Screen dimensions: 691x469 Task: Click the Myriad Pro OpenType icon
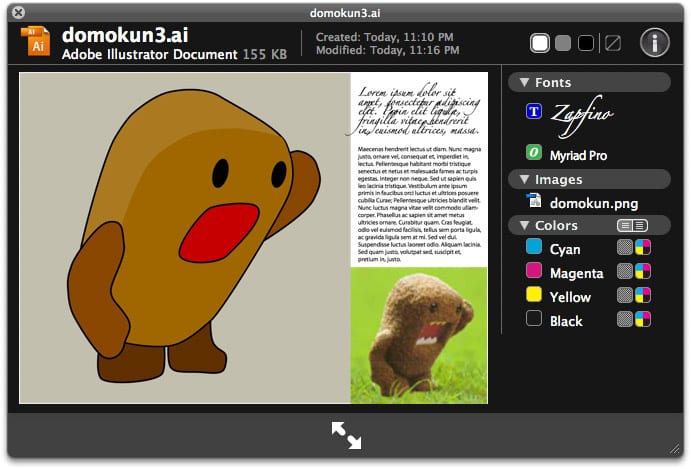(x=534, y=153)
